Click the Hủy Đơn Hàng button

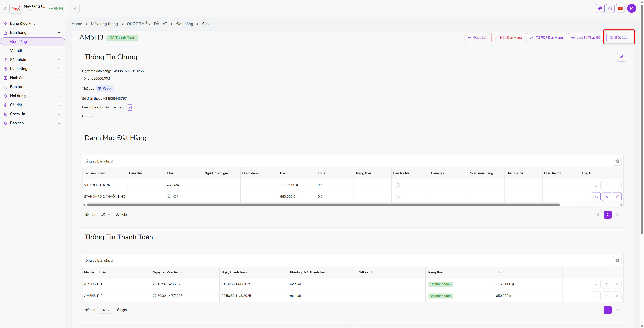(508, 38)
